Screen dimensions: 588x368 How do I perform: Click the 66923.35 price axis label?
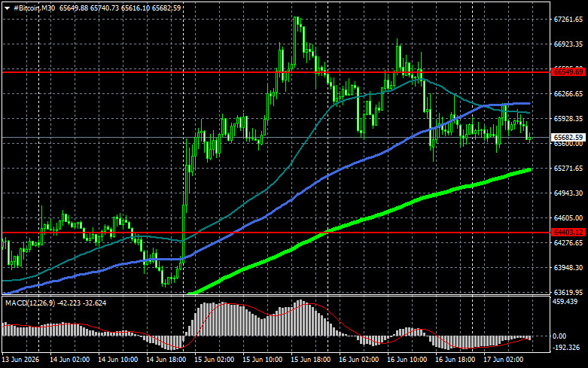point(568,44)
